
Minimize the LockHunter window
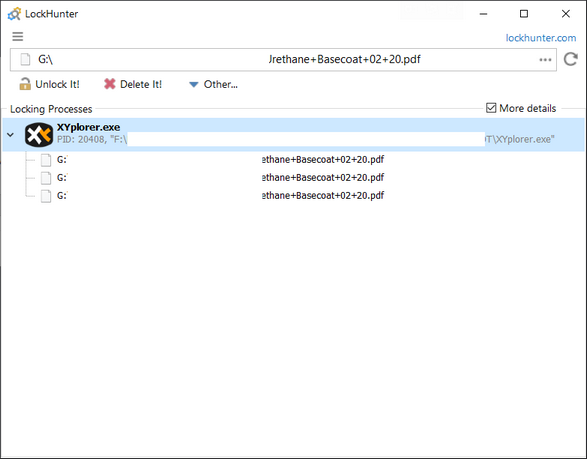click(x=483, y=14)
